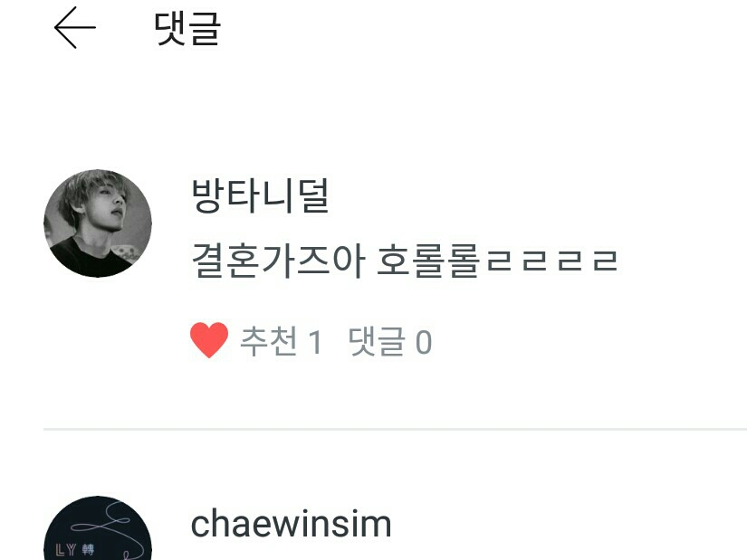
Task: Click the divider line between comments
Action: (395, 429)
